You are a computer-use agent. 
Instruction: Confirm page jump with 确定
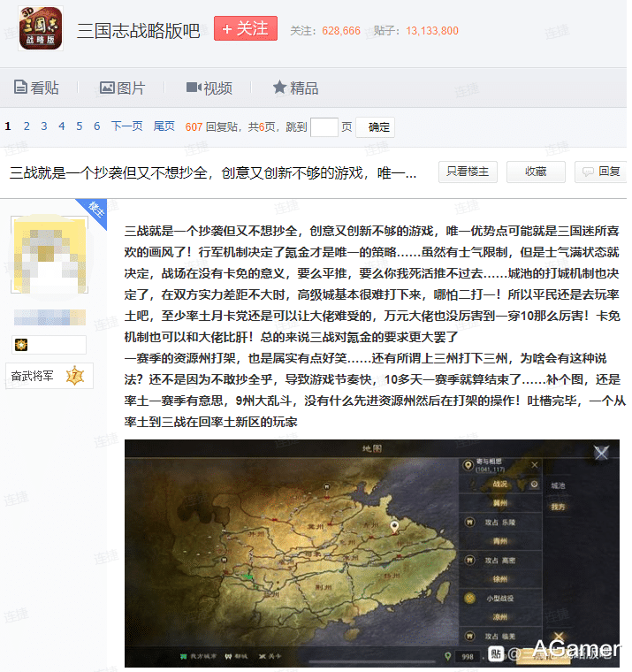coord(376,127)
